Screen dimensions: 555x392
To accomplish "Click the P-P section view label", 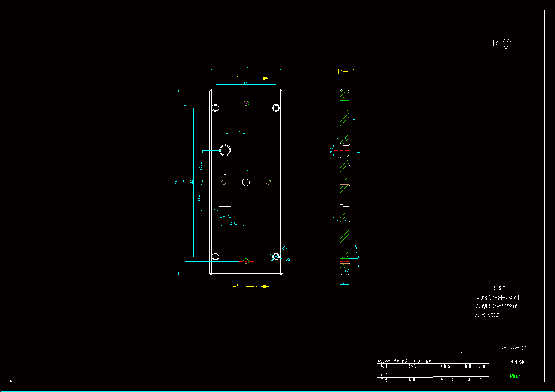I will pos(346,71).
